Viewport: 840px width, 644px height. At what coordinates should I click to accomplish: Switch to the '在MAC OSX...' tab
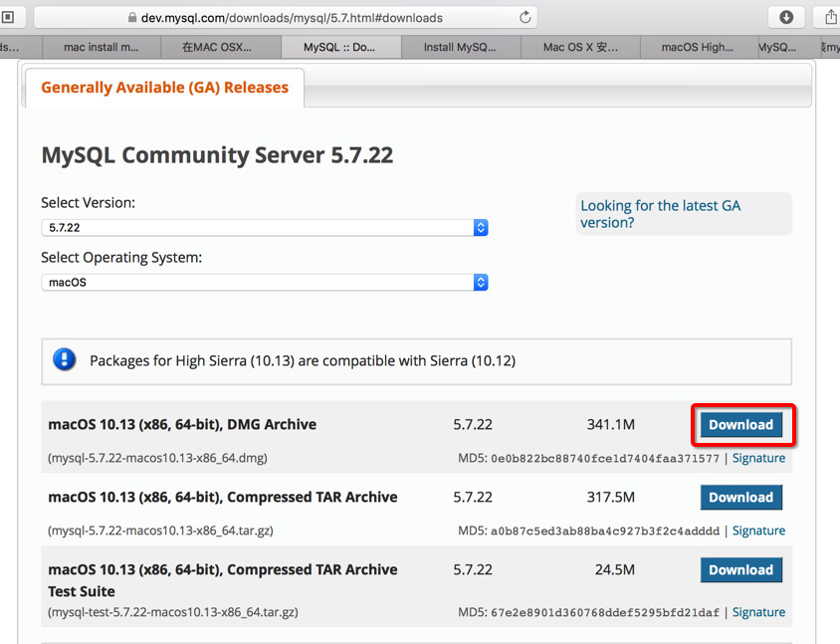pos(221,47)
